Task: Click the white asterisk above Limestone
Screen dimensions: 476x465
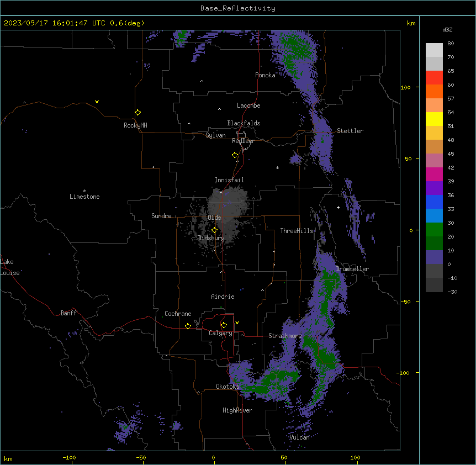Action: (84, 191)
